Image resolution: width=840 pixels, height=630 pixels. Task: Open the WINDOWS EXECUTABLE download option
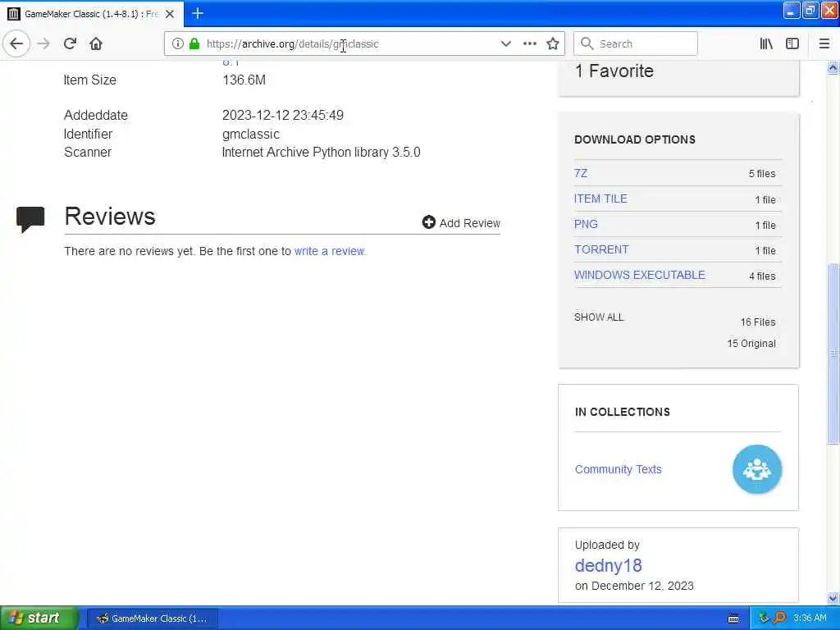640,275
